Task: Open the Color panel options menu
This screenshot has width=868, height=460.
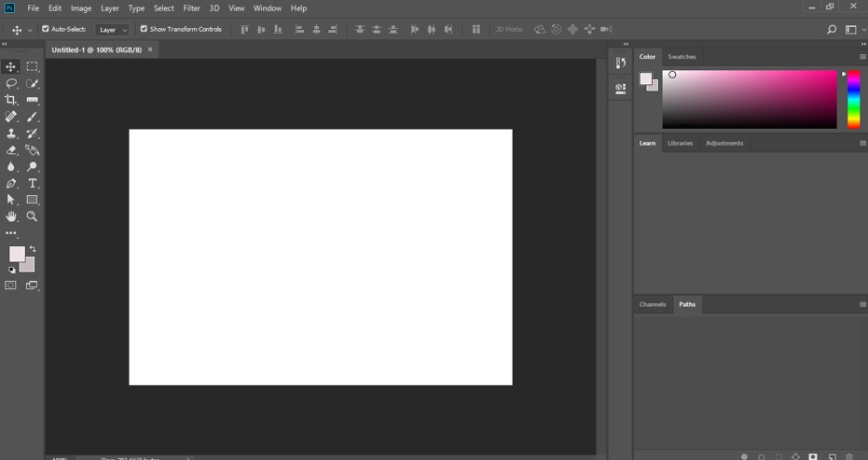Action: coord(862,57)
